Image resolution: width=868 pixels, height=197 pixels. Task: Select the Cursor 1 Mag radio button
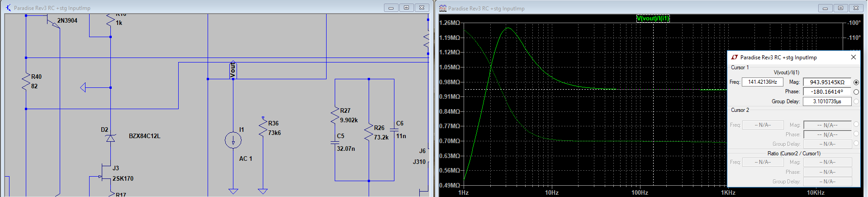(856, 82)
